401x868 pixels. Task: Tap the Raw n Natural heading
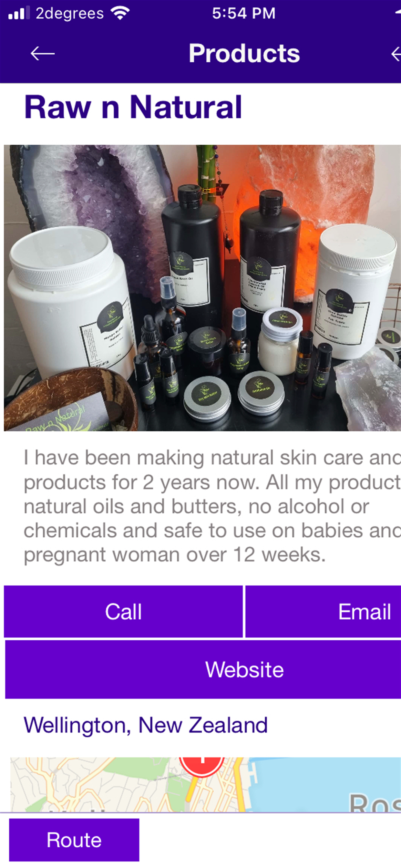pyautogui.click(x=133, y=107)
